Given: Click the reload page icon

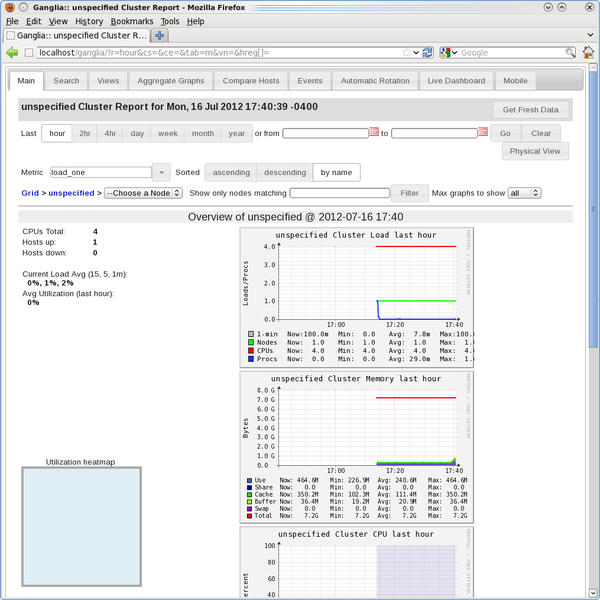Looking at the screenshot, I should click(427, 52).
